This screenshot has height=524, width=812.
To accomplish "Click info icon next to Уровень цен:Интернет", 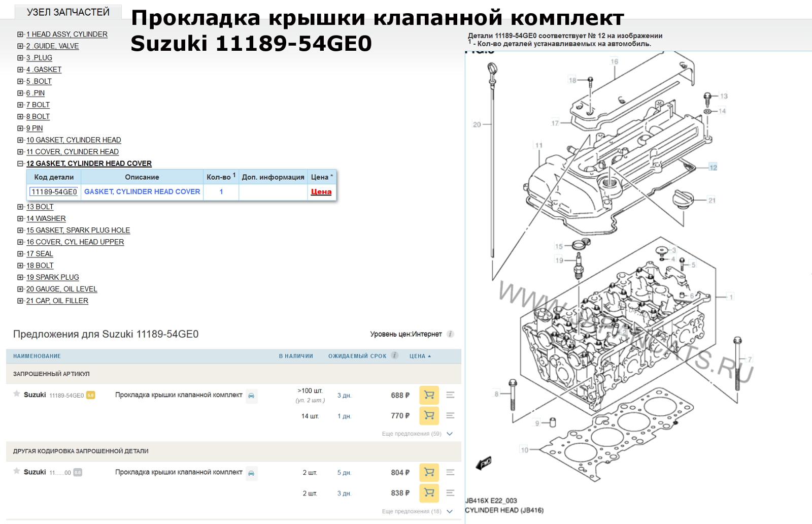I will click(450, 334).
